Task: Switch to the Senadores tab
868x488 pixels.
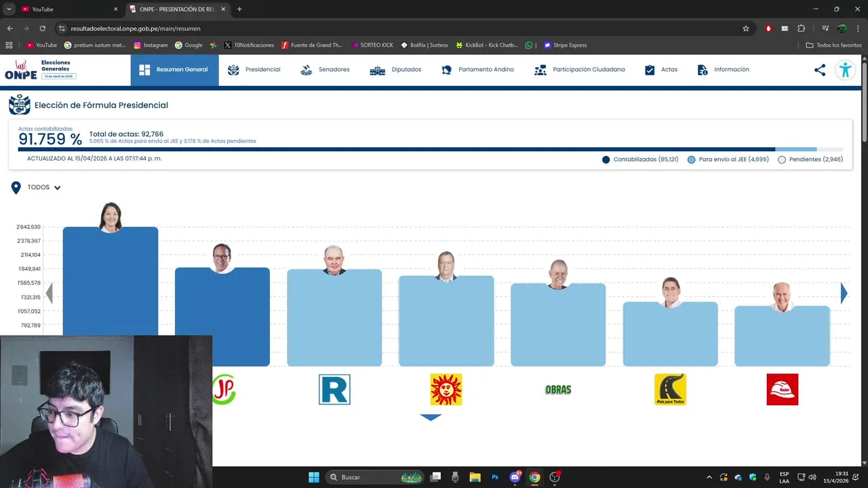Action: pyautogui.click(x=325, y=70)
